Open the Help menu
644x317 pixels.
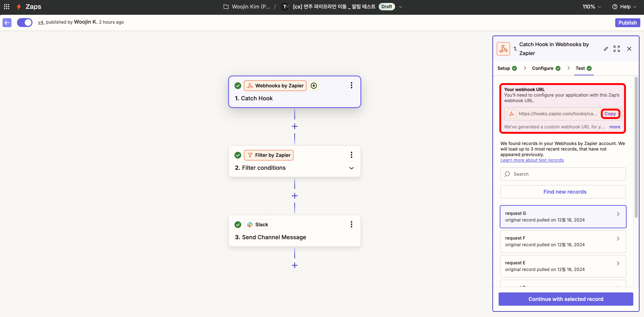click(x=624, y=7)
